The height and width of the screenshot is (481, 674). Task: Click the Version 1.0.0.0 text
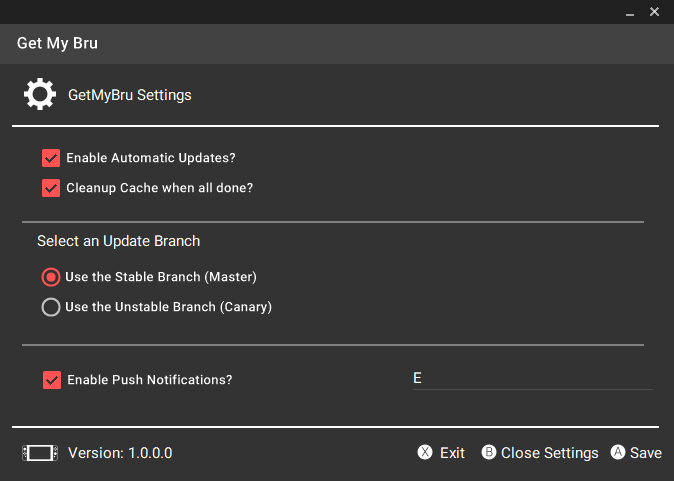(x=120, y=453)
